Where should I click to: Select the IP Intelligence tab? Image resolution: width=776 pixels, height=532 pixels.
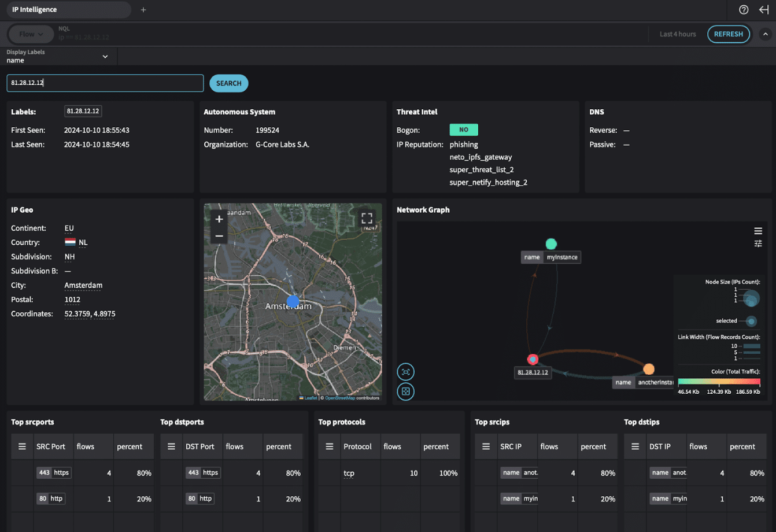(68, 10)
